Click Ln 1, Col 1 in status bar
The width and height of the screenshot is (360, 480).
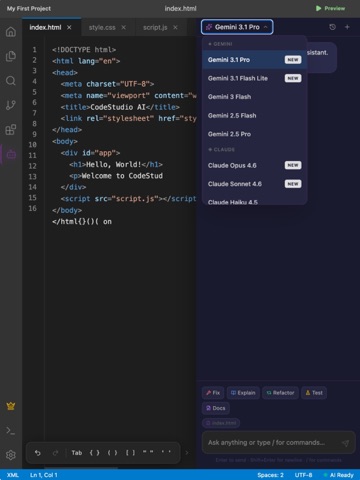[x=44, y=475]
